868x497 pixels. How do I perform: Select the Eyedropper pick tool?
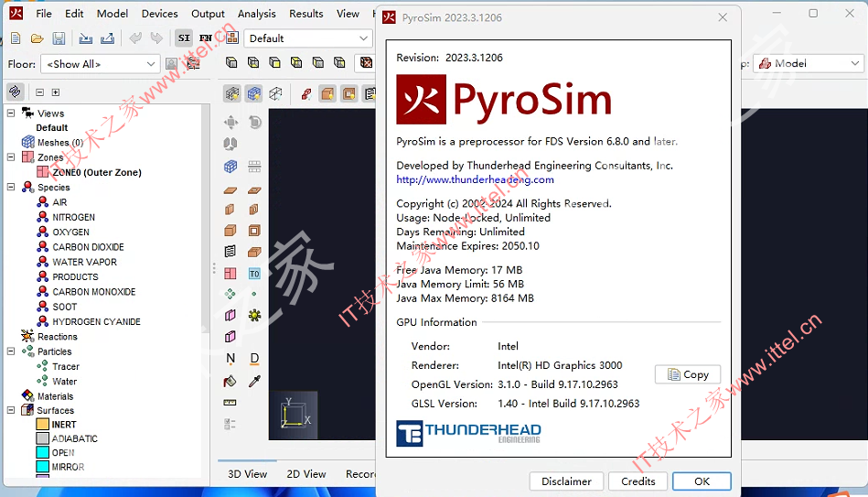click(254, 381)
